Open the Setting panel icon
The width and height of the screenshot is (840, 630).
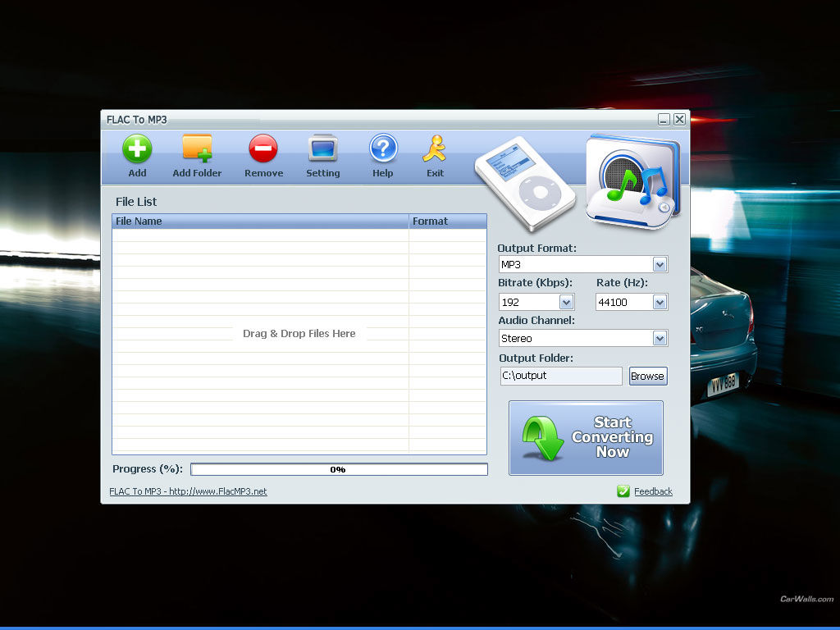pyautogui.click(x=322, y=149)
